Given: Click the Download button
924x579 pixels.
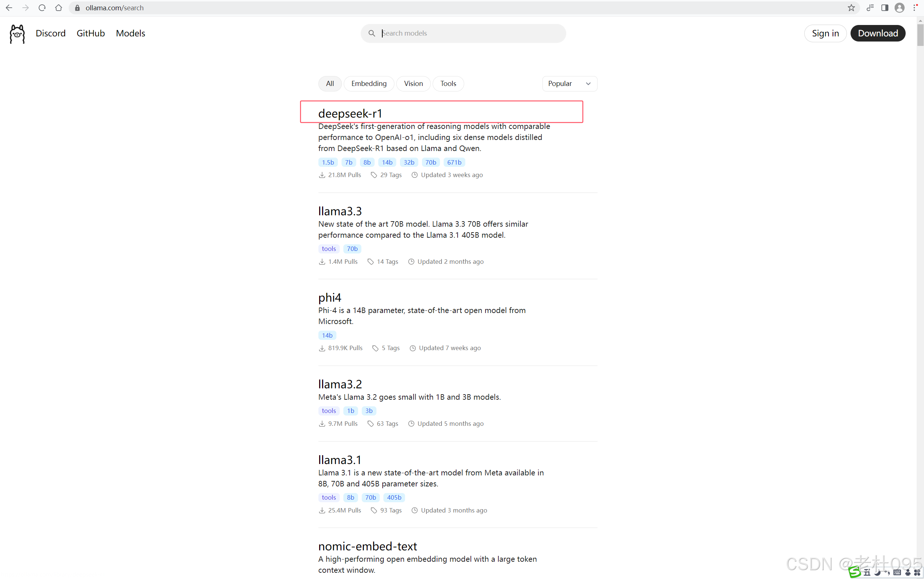Looking at the screenshot, I should pyautogui.click(x=878, y=33).
